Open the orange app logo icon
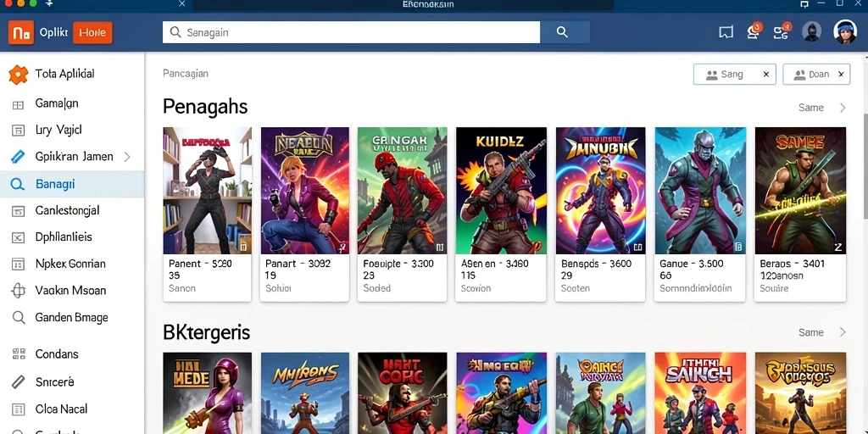The width and height of the screenshot is (868, 434). pyautogui.click(x=21, y=33)
